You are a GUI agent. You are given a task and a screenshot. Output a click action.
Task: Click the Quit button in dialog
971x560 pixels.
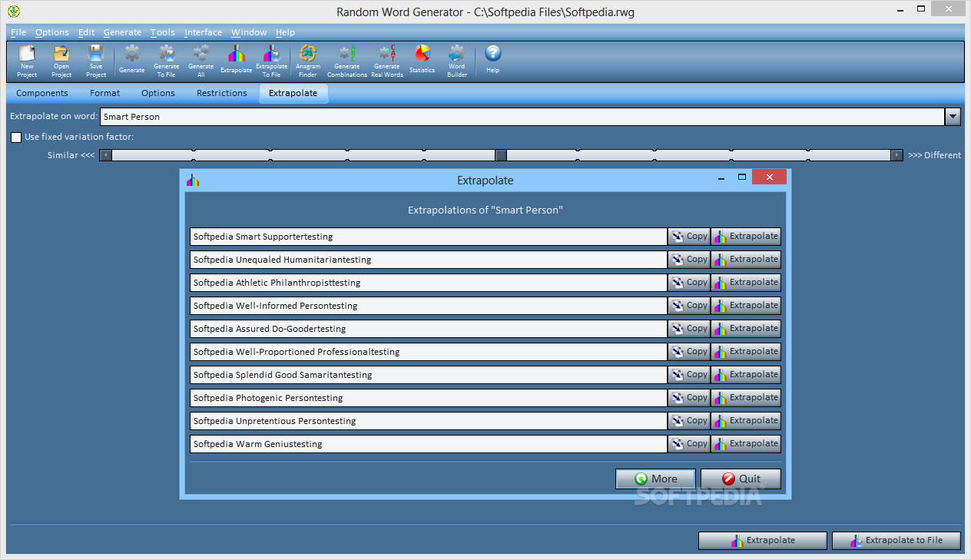741,479
